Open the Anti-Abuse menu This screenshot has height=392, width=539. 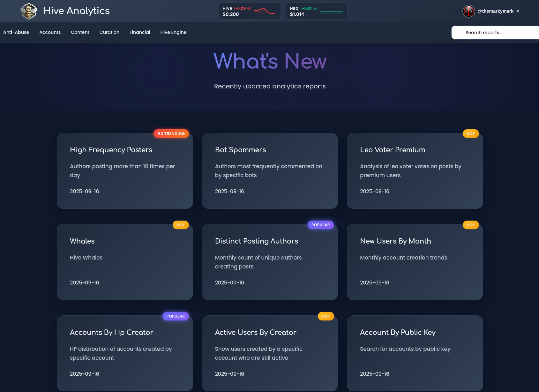tap(16, 32)
